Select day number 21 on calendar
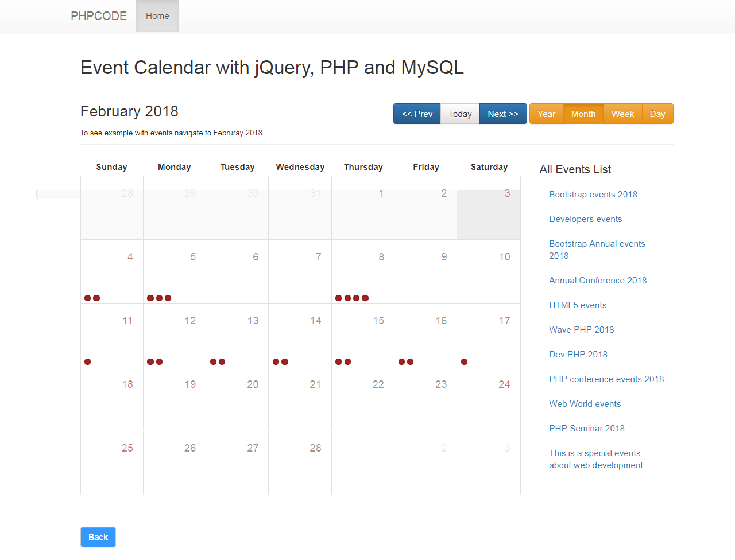The image size is (735, 560). [315, 384]
